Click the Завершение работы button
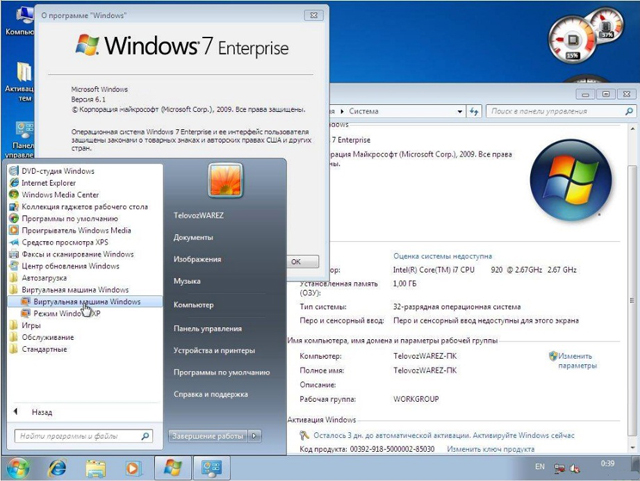640x481 pixels. (207, 436)
